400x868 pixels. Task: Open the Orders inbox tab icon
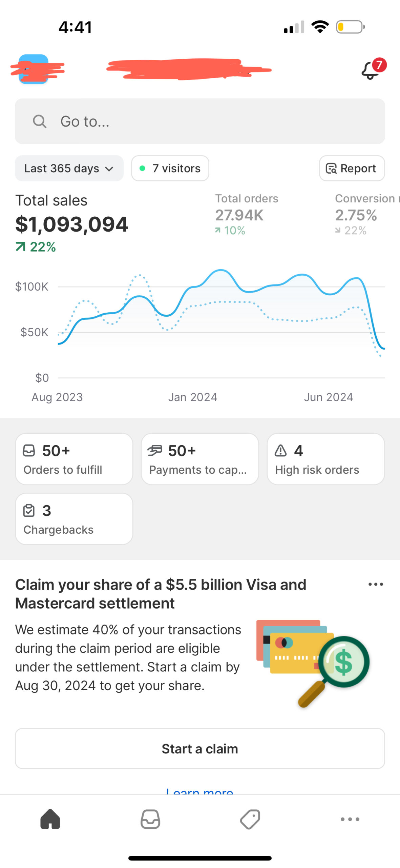[150, 819]
